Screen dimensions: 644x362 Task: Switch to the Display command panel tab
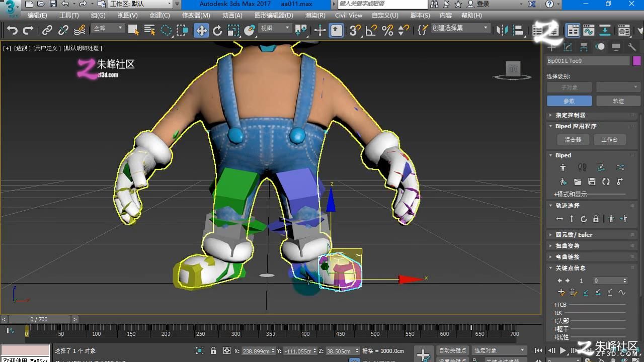616,47
